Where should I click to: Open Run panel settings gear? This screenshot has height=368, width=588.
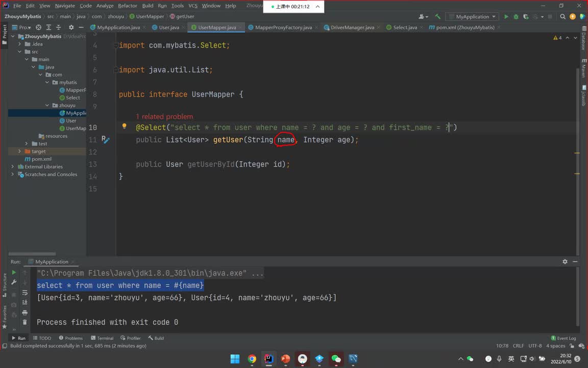(x=565, y=262)
